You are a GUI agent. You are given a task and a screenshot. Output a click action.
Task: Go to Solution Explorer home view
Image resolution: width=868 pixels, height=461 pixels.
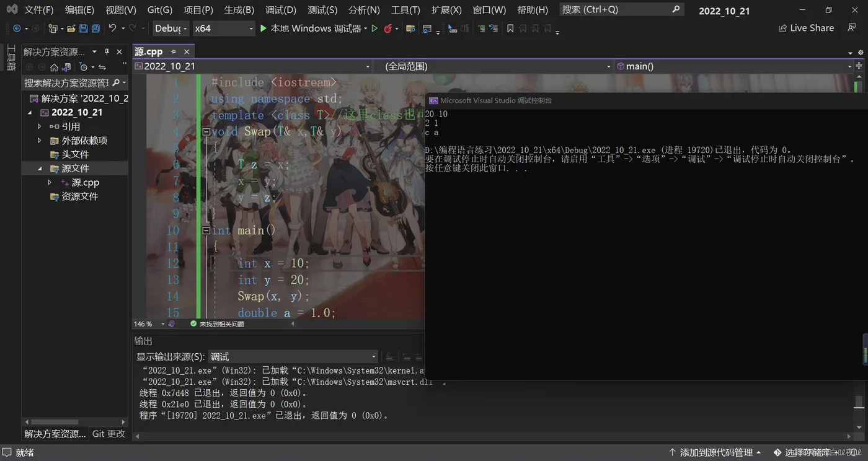coord(54,67)
